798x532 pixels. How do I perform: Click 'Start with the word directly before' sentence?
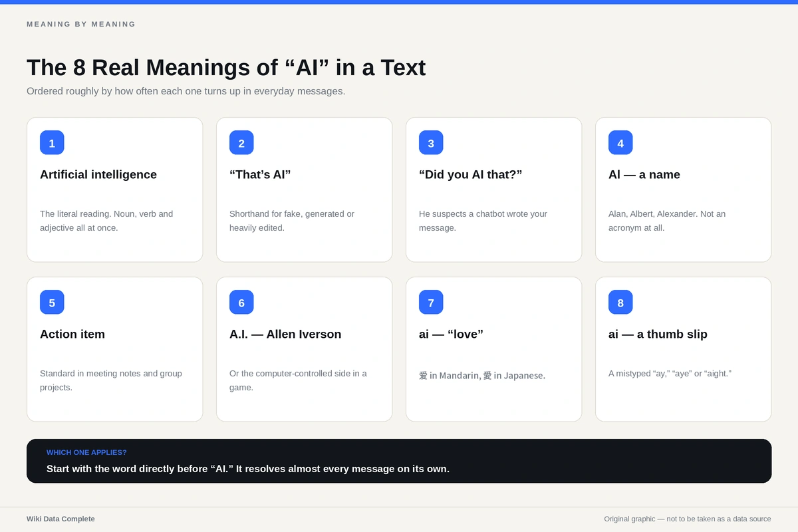click(x=248, y=469)
